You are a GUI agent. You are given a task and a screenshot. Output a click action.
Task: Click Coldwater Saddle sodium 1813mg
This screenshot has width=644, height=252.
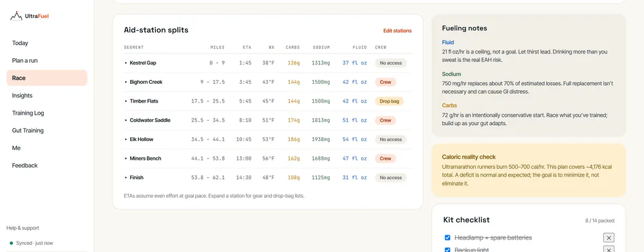point(321,120)
